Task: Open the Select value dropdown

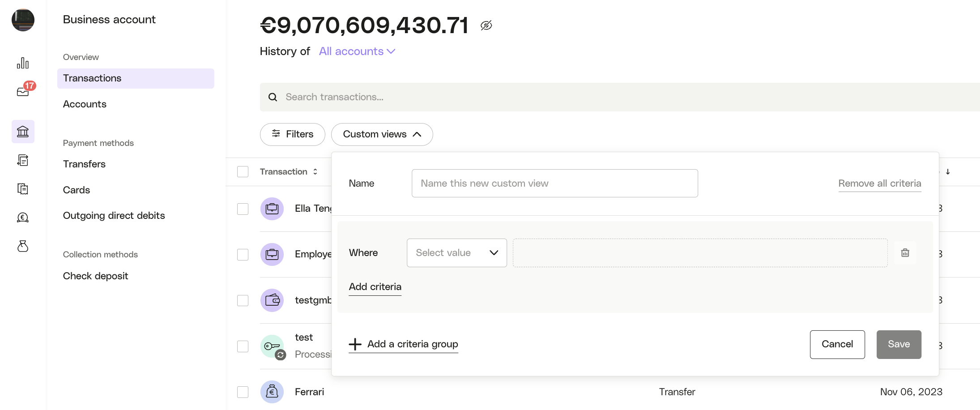Action: click(456, 252)
